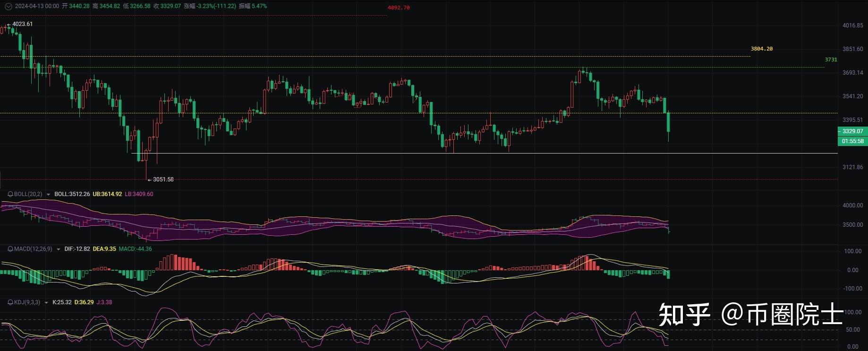Click the red 4092.70 level label
The width and height of the screenshot is (868, 351).
(399, 8)
